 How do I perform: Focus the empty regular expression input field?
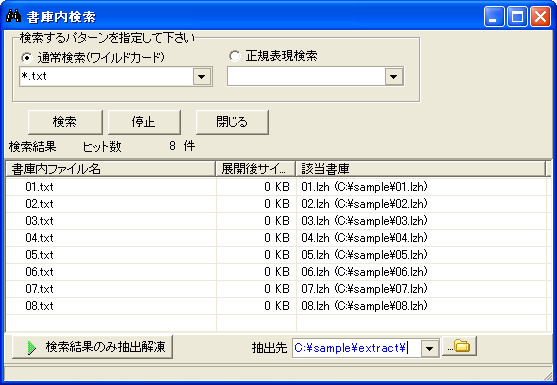click(306, 76)
